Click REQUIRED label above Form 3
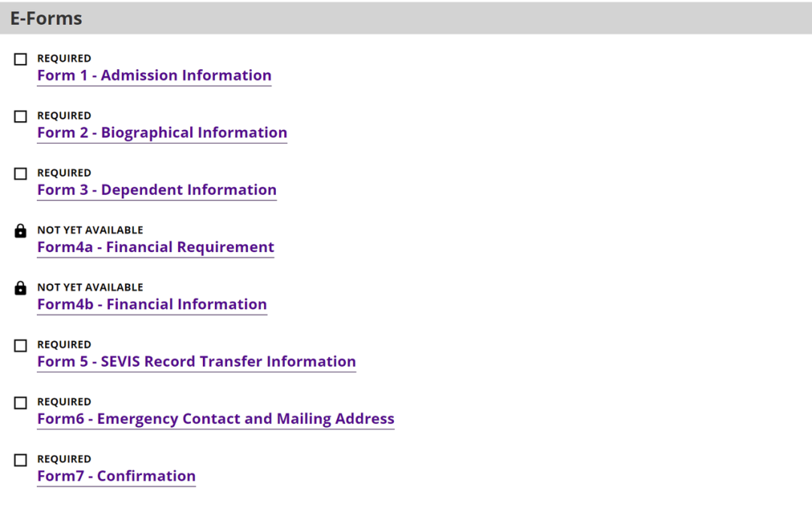 click(x=64, y=173)
